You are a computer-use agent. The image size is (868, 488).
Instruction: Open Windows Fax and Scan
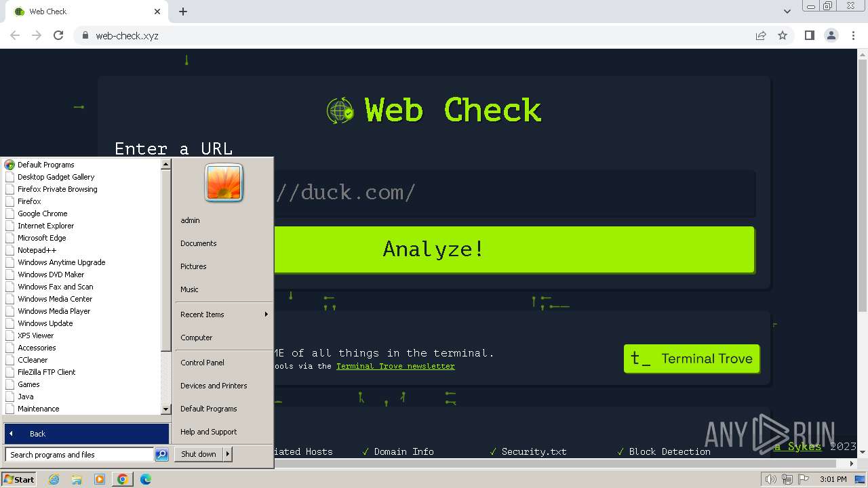pyautogui.click(x=55, y=287)
